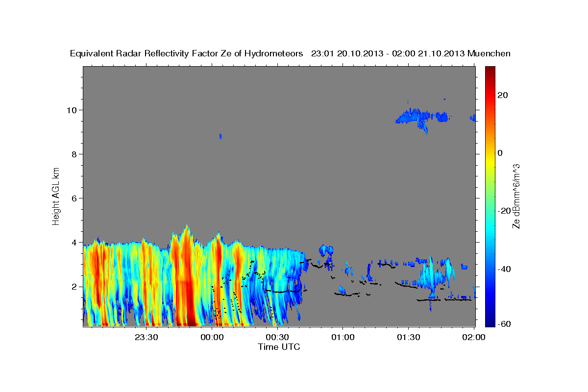Click the height tick label 4
The width and height of the screenshot is (588, 392).
75,242
